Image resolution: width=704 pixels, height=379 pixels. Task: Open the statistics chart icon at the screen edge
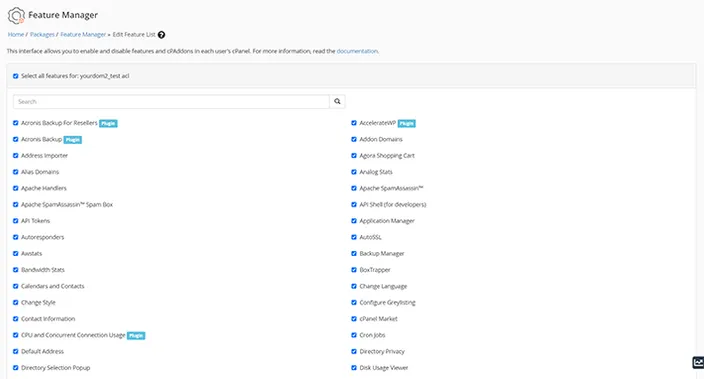click(x=698, y=362)
